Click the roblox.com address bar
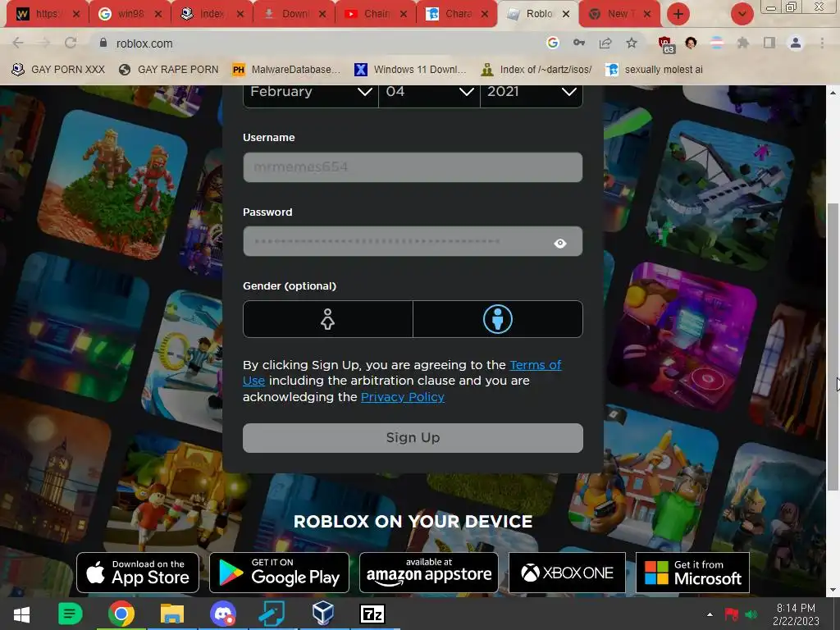Viewport: 840px width, 630px height. 322,43
